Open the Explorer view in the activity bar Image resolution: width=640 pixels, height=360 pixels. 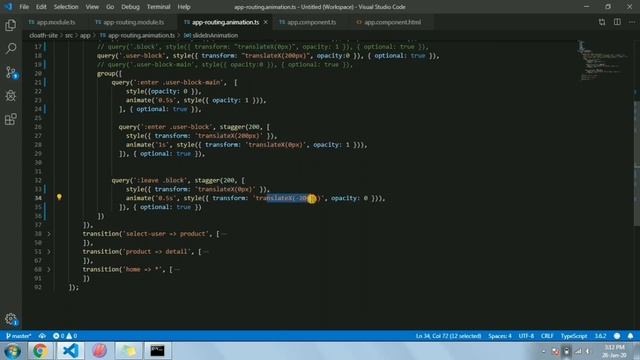[x=11, y=25]
